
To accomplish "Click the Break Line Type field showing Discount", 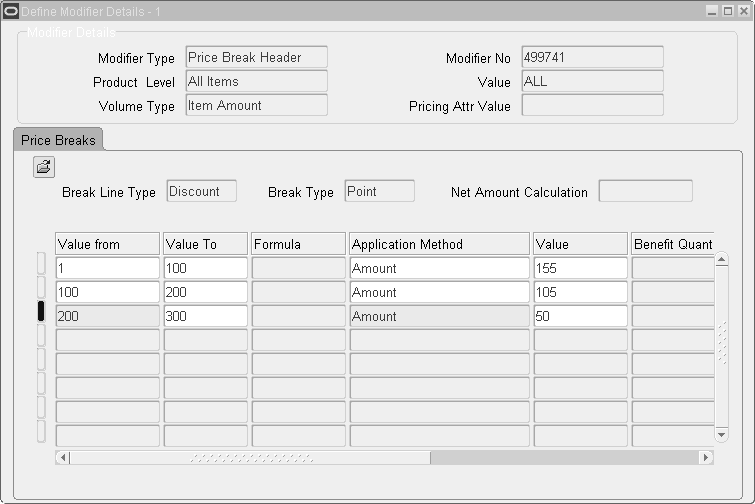I will pos(202,191).
